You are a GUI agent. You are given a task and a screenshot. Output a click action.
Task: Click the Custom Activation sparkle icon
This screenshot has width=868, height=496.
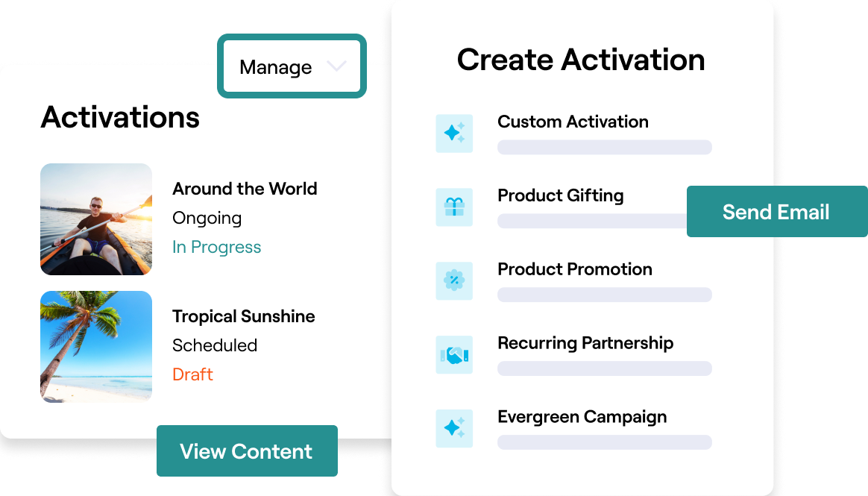click(x=454, y=134)
